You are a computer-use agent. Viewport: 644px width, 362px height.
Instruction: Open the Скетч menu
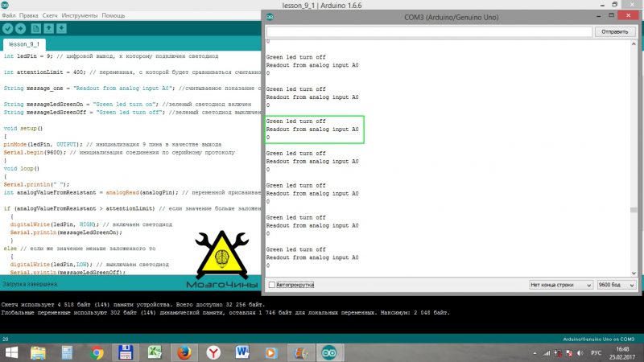[x=50, y=15]
